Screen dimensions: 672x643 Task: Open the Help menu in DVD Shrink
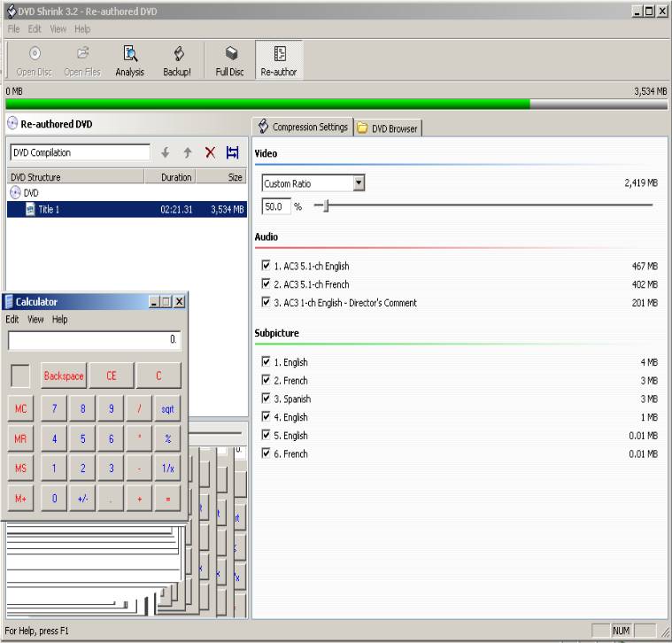coord(82,28)
